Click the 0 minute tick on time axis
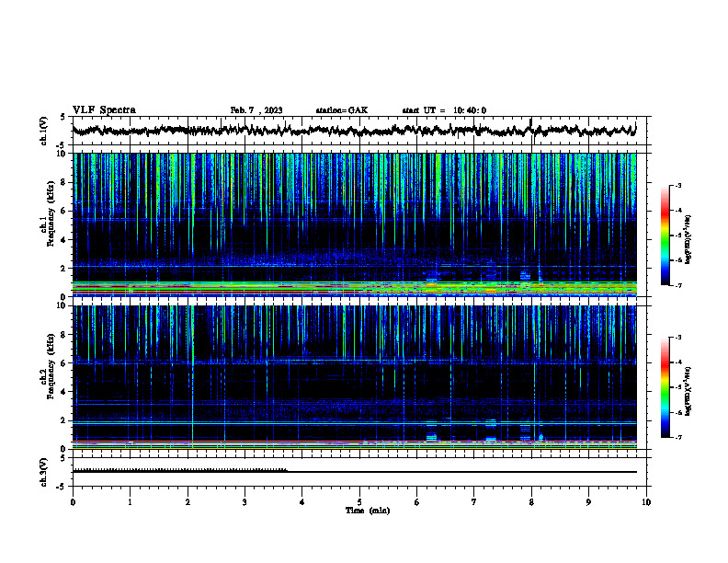This screenshot has width=728, height=563. [73, 502]
